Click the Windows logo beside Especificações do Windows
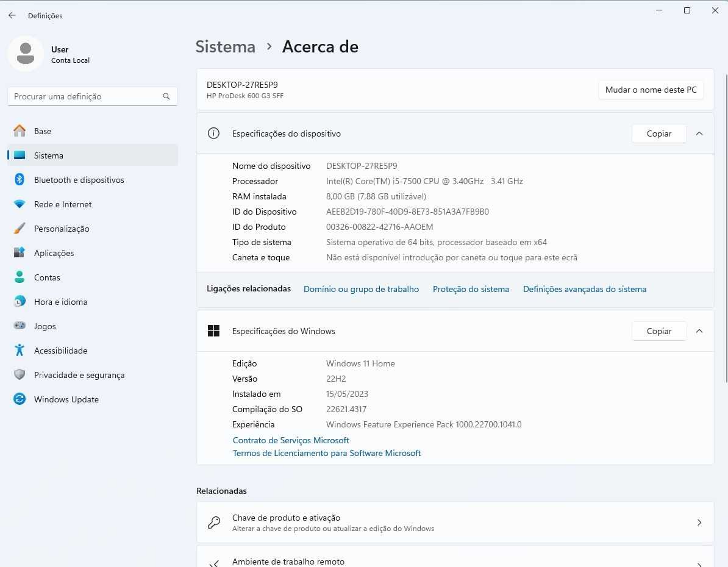 click(213, 330)
